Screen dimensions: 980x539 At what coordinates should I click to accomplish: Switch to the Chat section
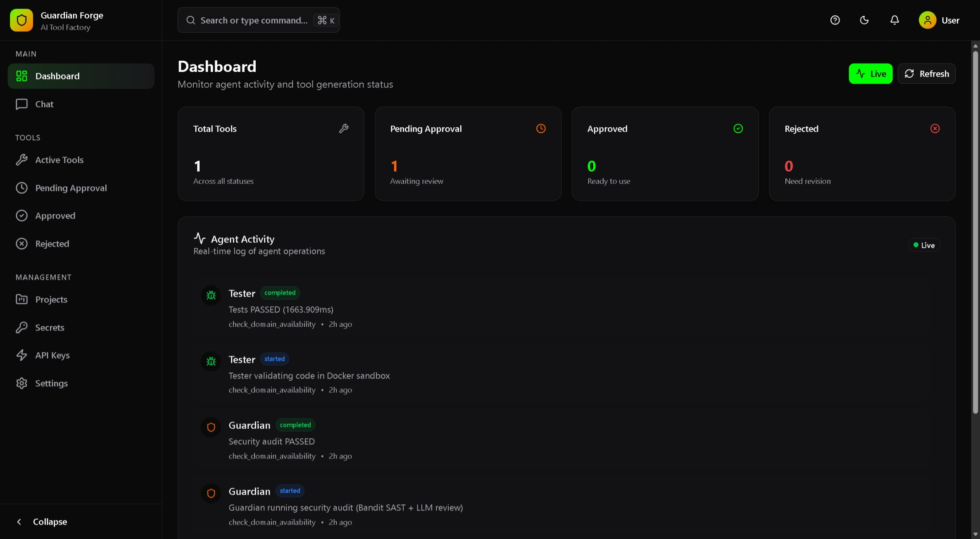click(x=45, y=104)
